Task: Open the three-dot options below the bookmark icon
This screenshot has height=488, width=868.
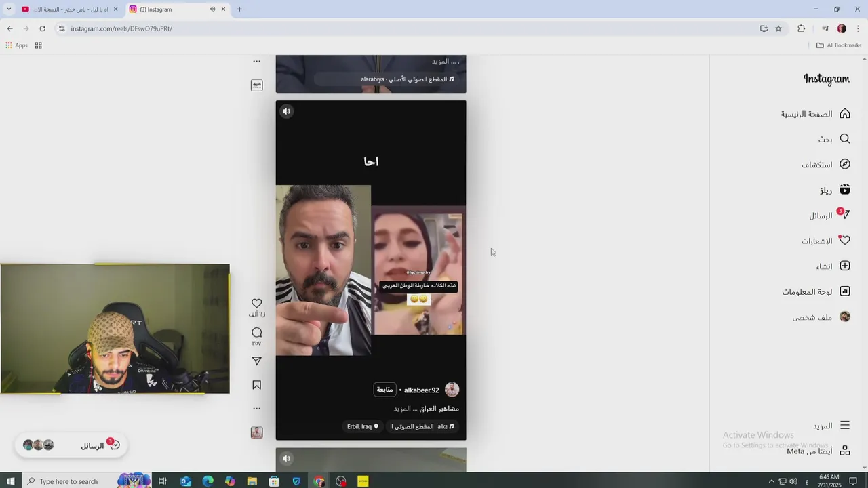Action: click(x=256, y=408)
